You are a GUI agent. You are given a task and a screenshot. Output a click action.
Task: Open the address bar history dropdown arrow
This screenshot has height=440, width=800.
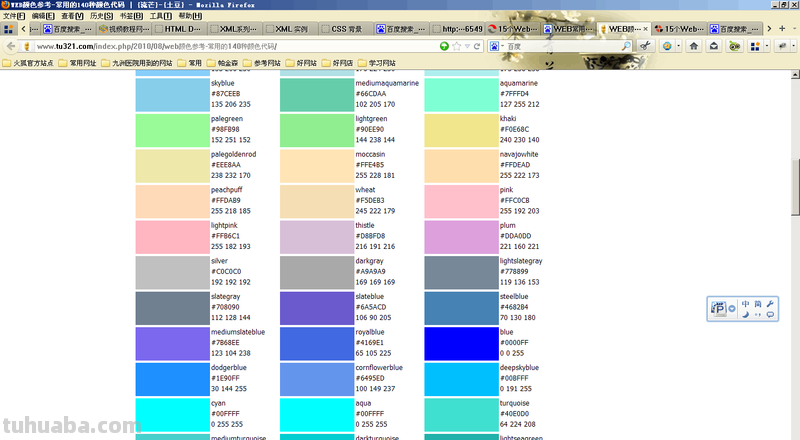coord(469,46)
